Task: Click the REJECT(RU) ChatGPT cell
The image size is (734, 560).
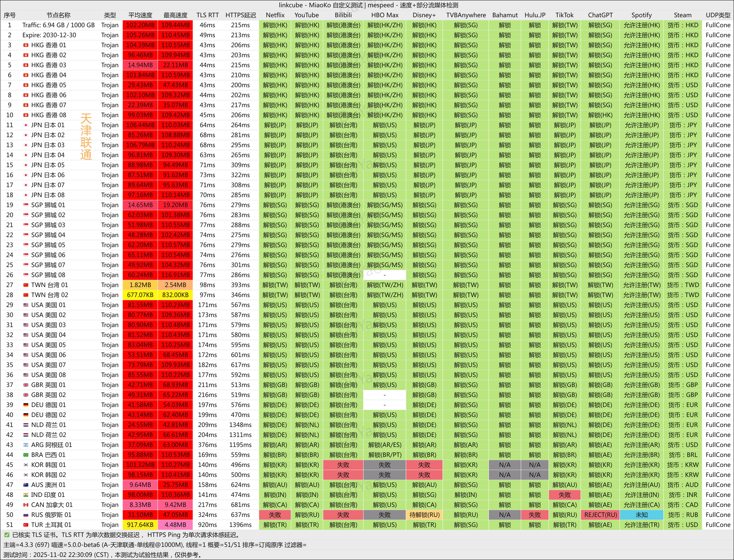Action: tap(600, 515)
